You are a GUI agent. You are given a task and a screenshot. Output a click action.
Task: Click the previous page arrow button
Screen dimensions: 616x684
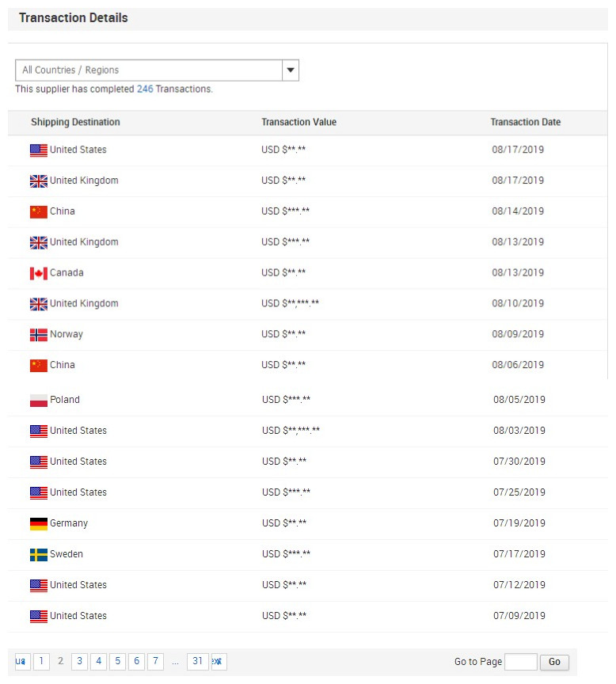tap(23, 661)
